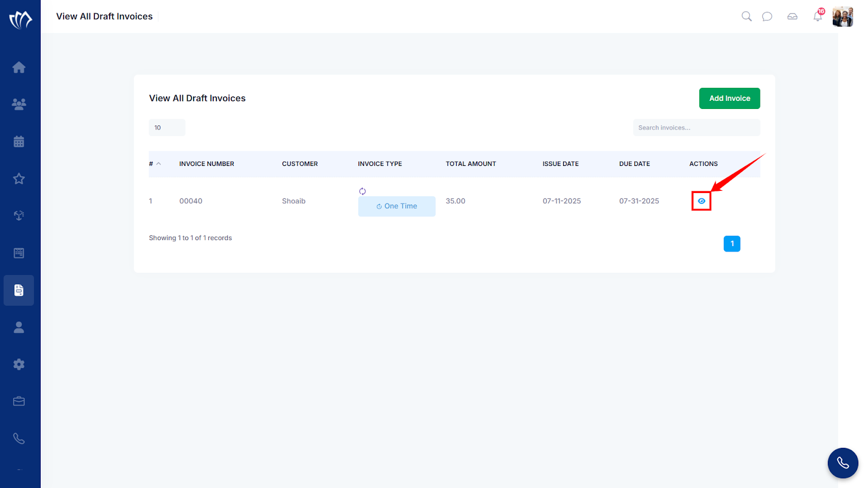Sort by Due Date column header
The height and width of the screenshot is (488, 868).
(635, 164)
